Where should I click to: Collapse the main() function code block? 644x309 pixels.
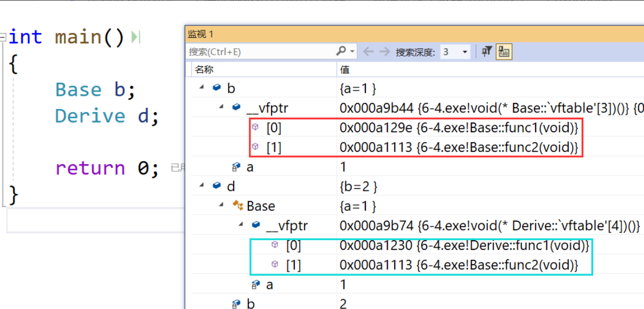(x=3, y=37)
